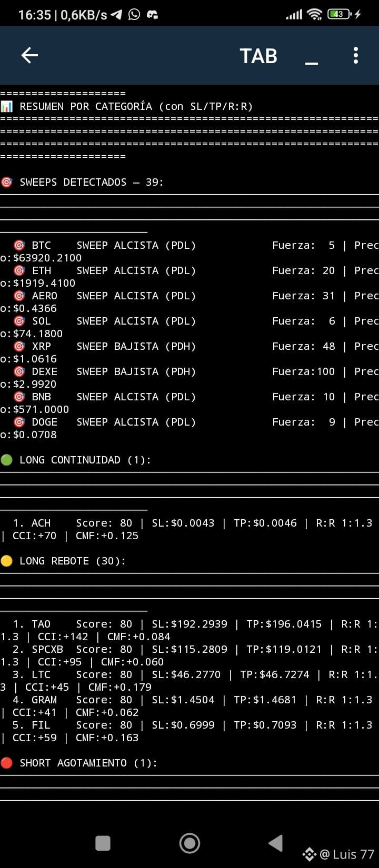This screenshot has height=868, width=379.
Task: Tap 'Fuerza: 31' on AERO row
Action: click(x=304, y=296)
